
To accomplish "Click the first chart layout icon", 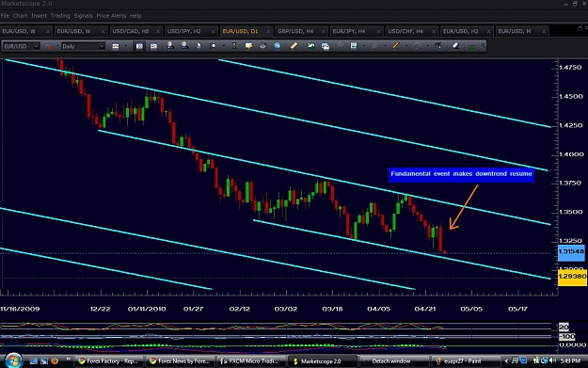I will tap(139, 46).
